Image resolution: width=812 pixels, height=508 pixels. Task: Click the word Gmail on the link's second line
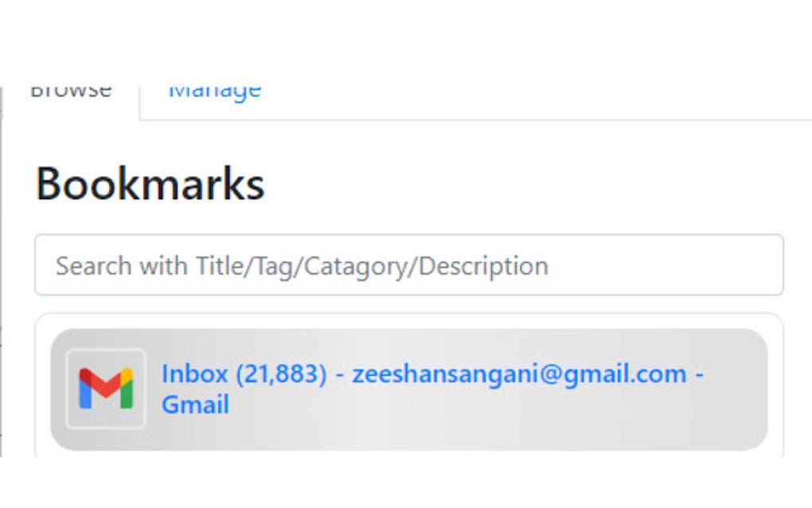point(195,404)
